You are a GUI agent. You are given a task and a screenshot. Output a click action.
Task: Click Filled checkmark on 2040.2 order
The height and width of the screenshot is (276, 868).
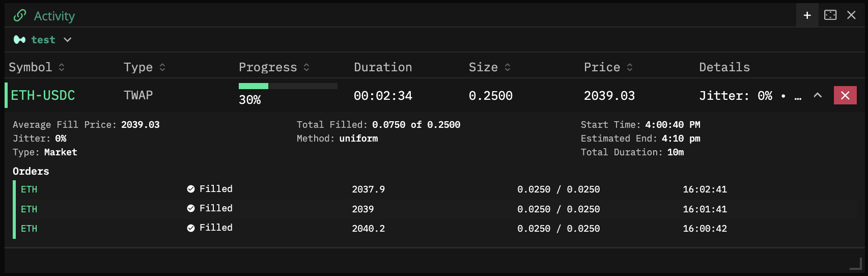[191, 228]
